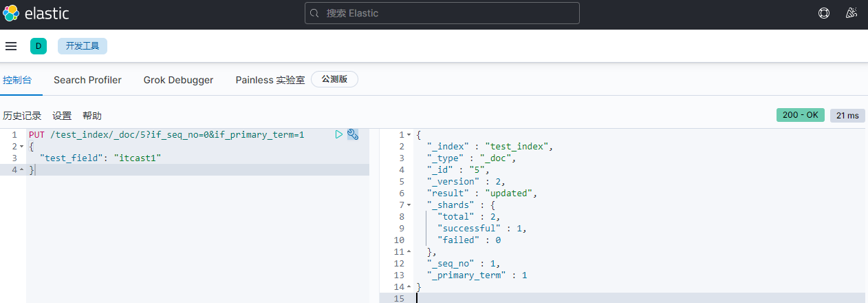
Task: Open the Grok Debugger tab
Action: click(178, 80)
